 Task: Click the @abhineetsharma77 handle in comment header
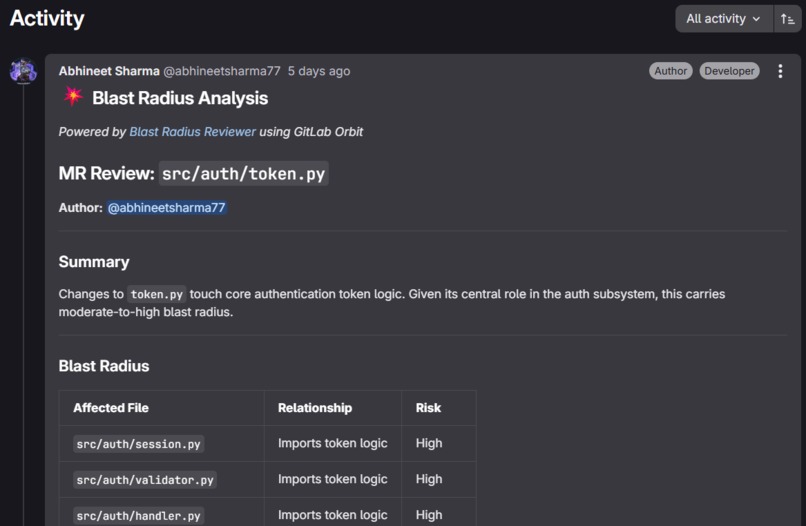[222, 71]
